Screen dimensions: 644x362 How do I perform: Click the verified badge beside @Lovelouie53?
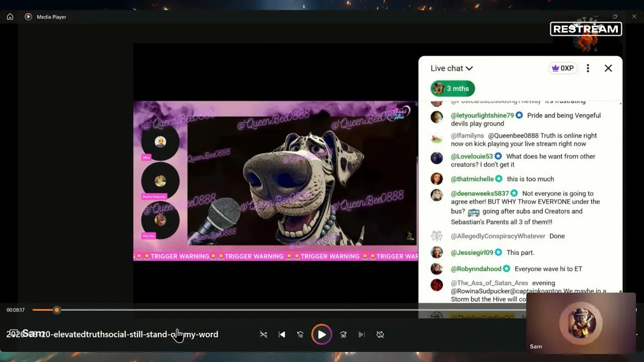click(x=498, y=156)
